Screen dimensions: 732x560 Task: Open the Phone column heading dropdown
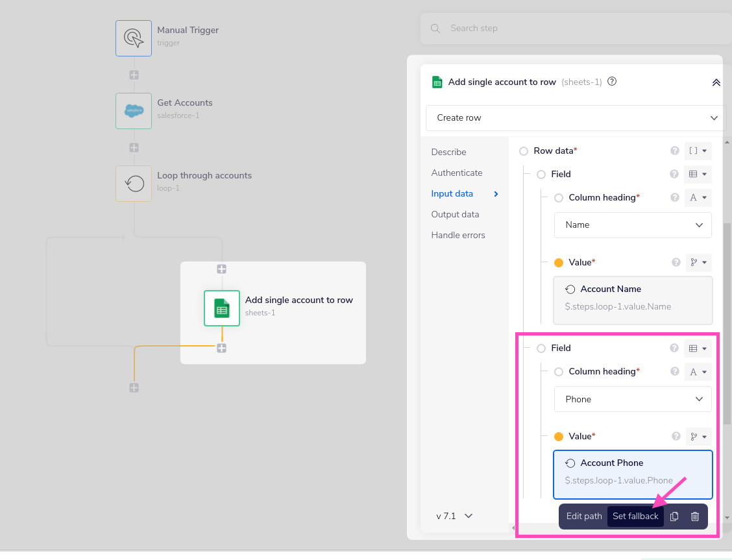pos(633,399)
